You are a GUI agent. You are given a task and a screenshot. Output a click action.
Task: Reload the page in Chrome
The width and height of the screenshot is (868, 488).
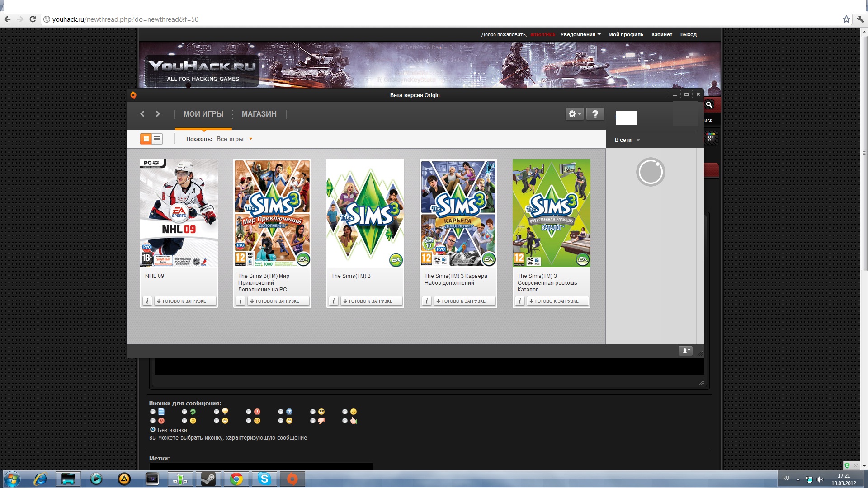tap(33, 19)
